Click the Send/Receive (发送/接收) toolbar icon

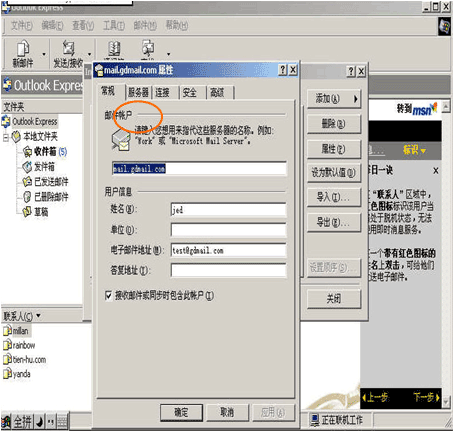point(68,49)
